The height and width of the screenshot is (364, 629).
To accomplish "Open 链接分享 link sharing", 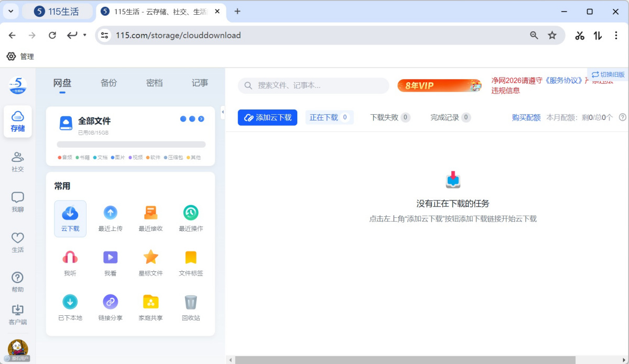I will (x=110, y=302).
